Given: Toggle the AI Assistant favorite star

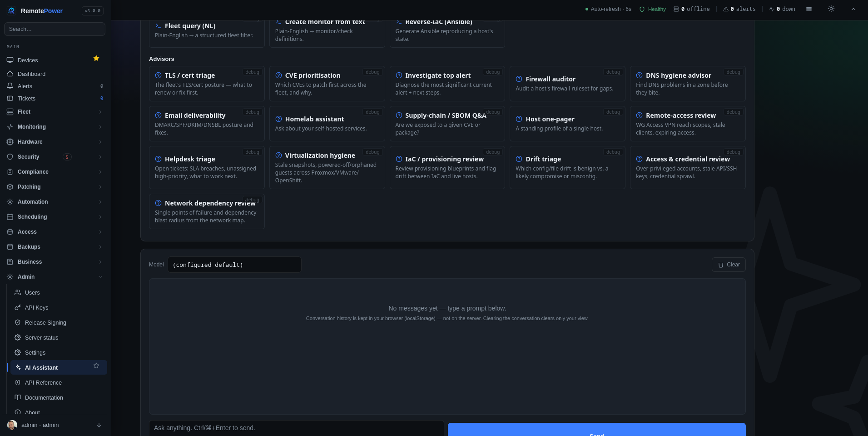Looking at the screenshot, I should coord(96,366).
